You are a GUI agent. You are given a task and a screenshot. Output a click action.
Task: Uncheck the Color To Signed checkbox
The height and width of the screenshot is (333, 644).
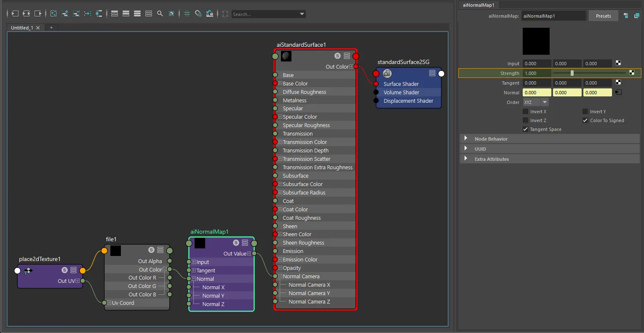tap(585, 120)
